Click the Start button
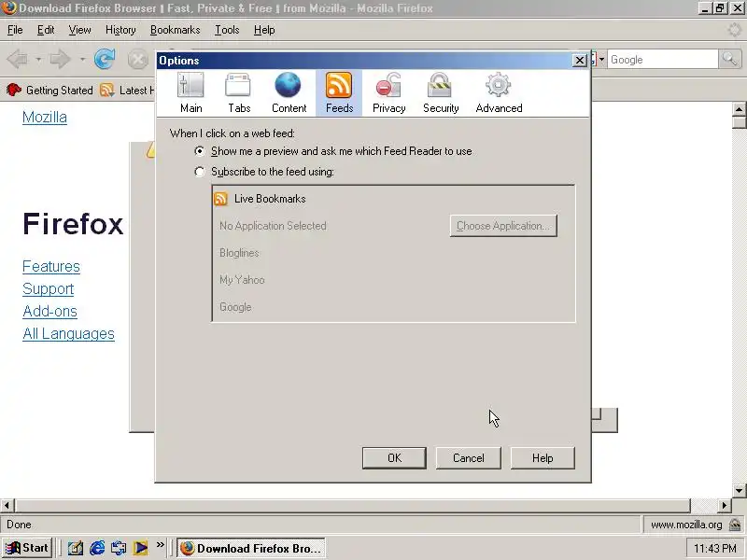 [x=28, y=548]
